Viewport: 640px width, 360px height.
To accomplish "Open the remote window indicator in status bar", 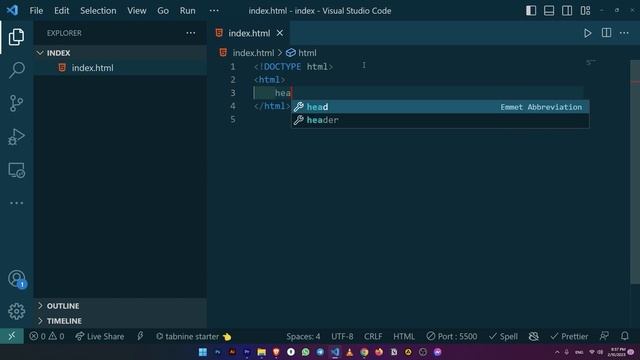I will coord(12,336).
